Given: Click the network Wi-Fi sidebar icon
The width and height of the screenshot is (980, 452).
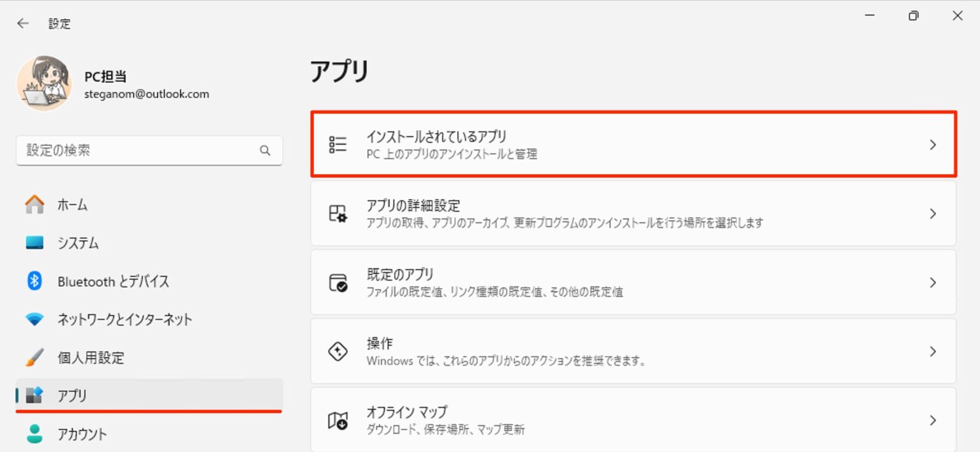Looking at the screenshot, I should pos(35,319).
